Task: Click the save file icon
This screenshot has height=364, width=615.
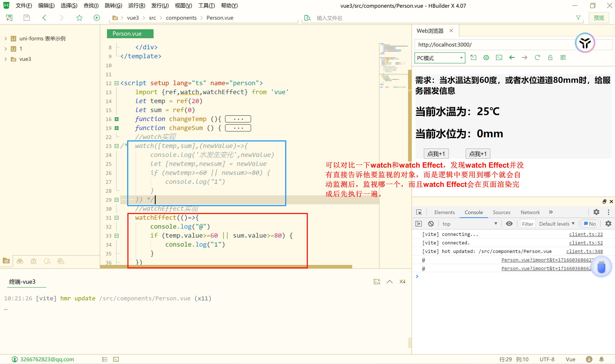Action: click(26, 18)
